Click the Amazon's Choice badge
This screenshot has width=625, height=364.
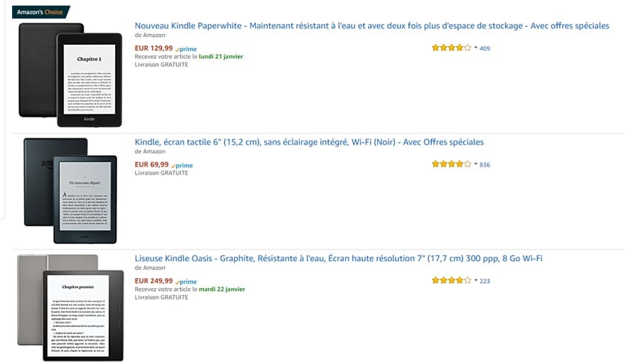[x=40, y=12]
